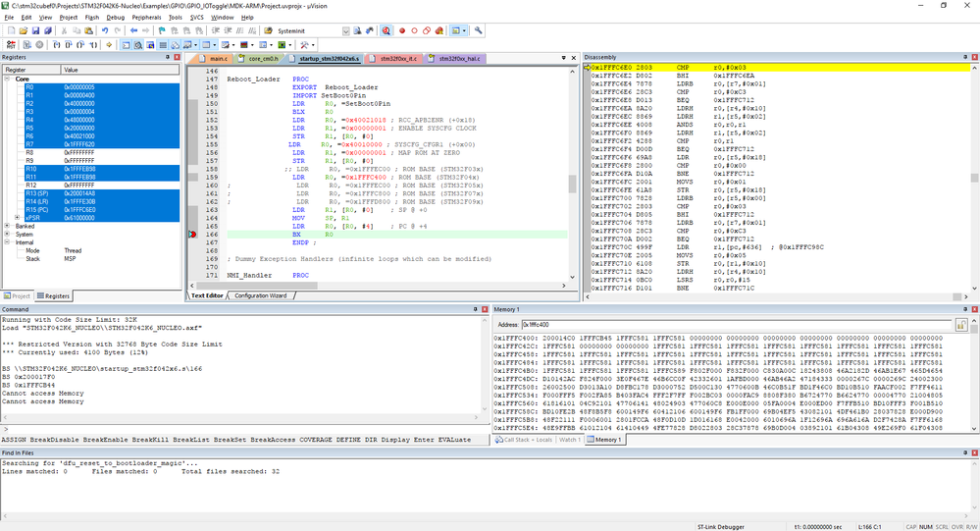Click the Step Over icon

click(x=68, y=45)
